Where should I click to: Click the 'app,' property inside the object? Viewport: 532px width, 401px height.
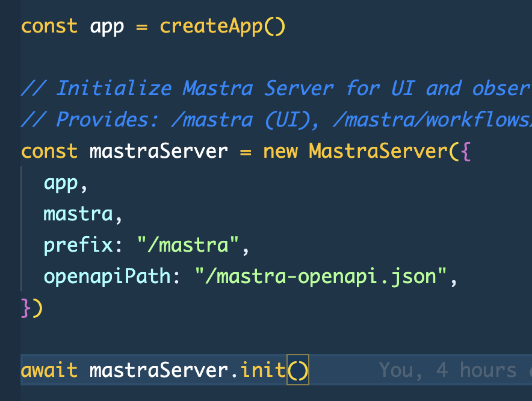click(66, 184)
